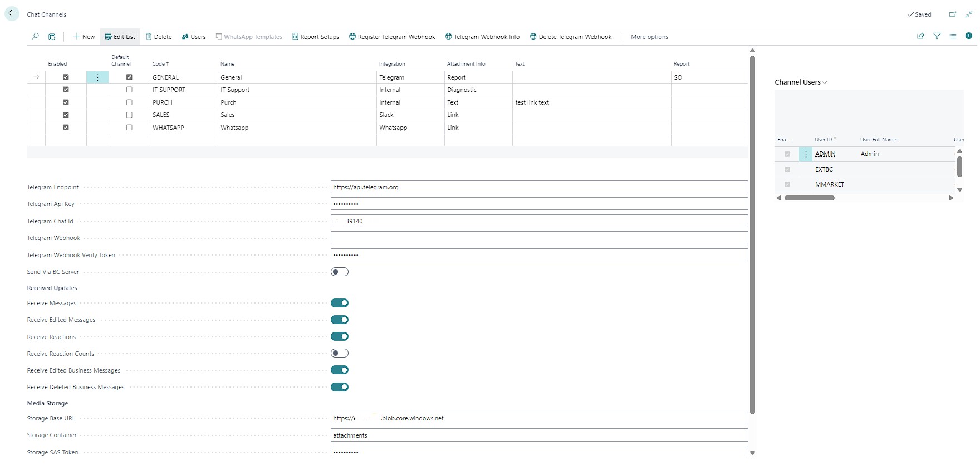Click the Storage Container field

point(539,435)
